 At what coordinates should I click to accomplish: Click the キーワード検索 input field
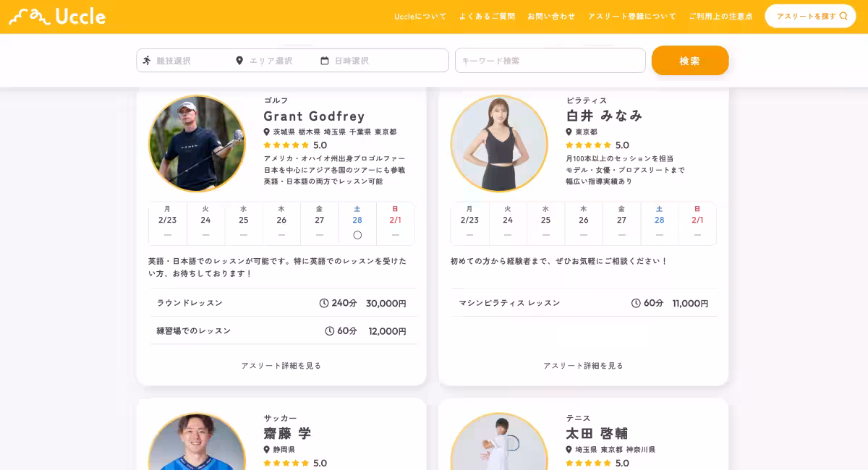click(550, 60)
